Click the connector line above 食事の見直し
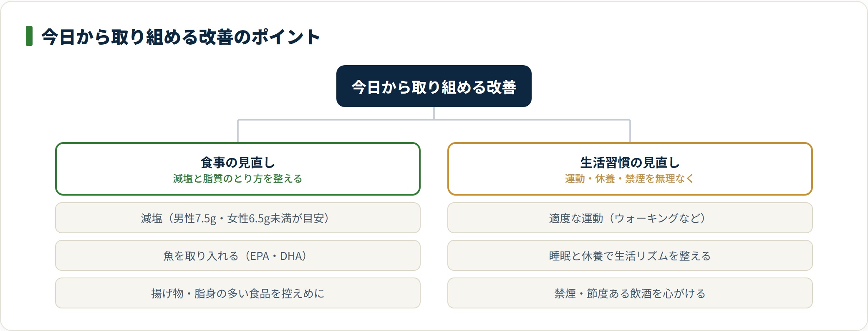This screenshot has width=868, height=331. [x=238, y=131]
